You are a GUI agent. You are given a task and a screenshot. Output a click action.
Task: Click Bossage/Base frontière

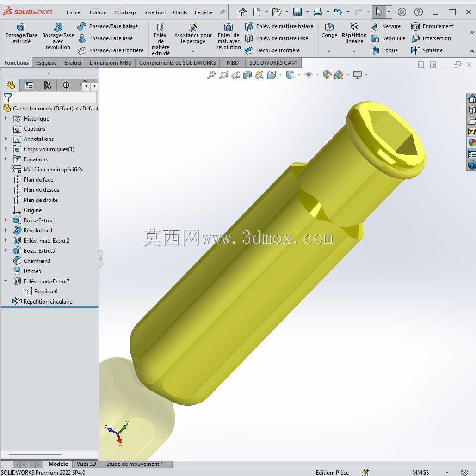pos(111,50)
